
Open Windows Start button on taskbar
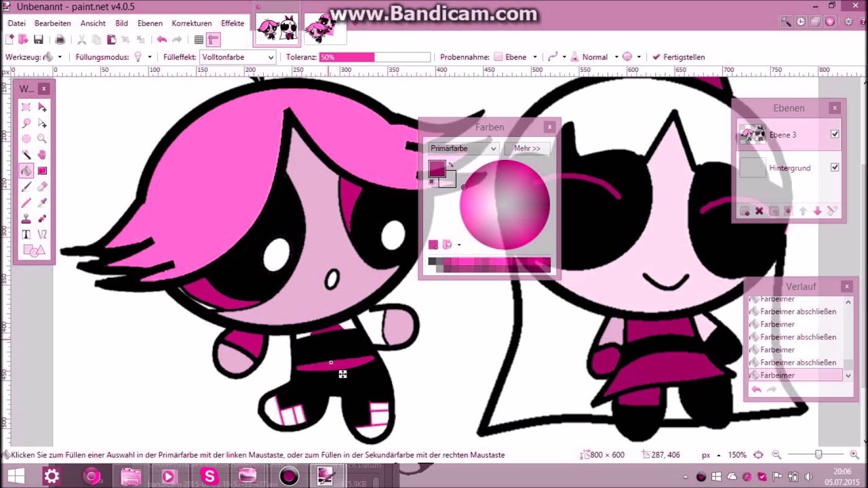coord(16,476)
